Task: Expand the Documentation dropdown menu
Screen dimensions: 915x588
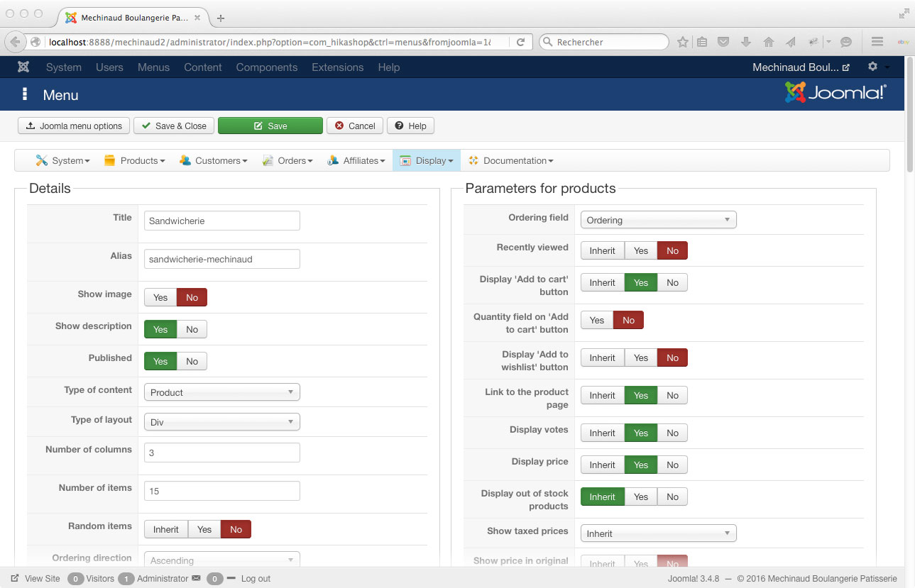Action: [510, 160]
